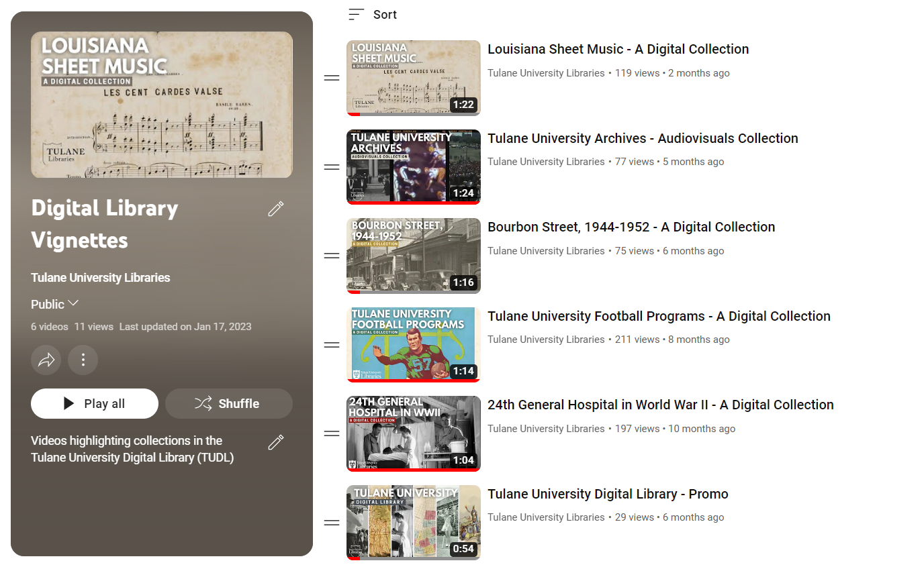Open the three-dot more options menu

point(83,360)
